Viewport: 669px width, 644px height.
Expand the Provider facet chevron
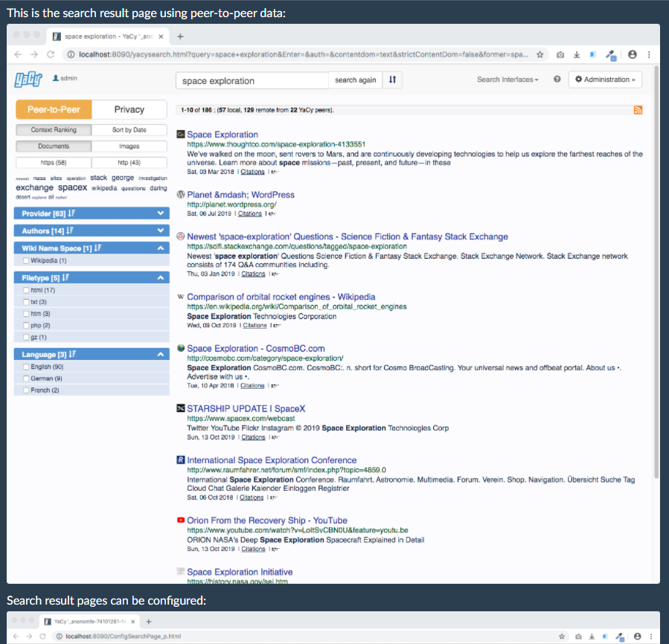(x=161, y=213)
